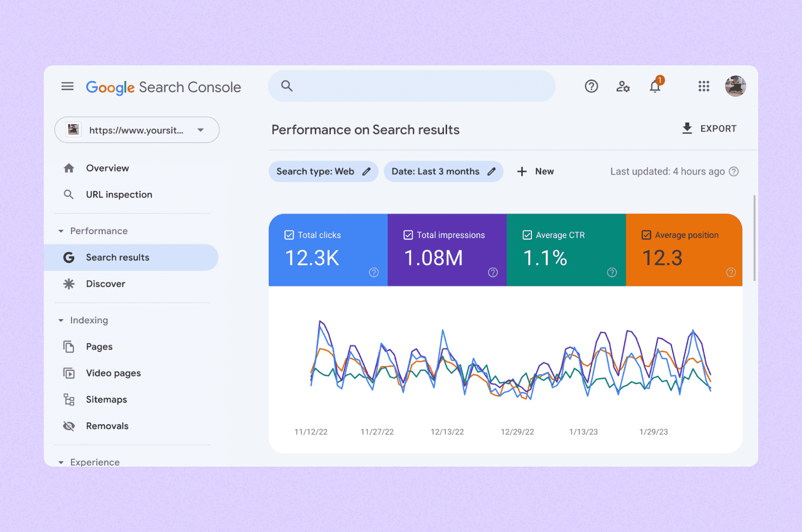
Task: Click the Last updated info icon
Action: click(x=734, y=171)
